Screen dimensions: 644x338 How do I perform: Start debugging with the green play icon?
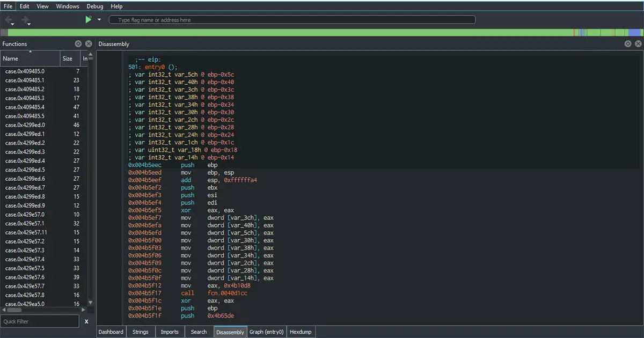(88, 20)
